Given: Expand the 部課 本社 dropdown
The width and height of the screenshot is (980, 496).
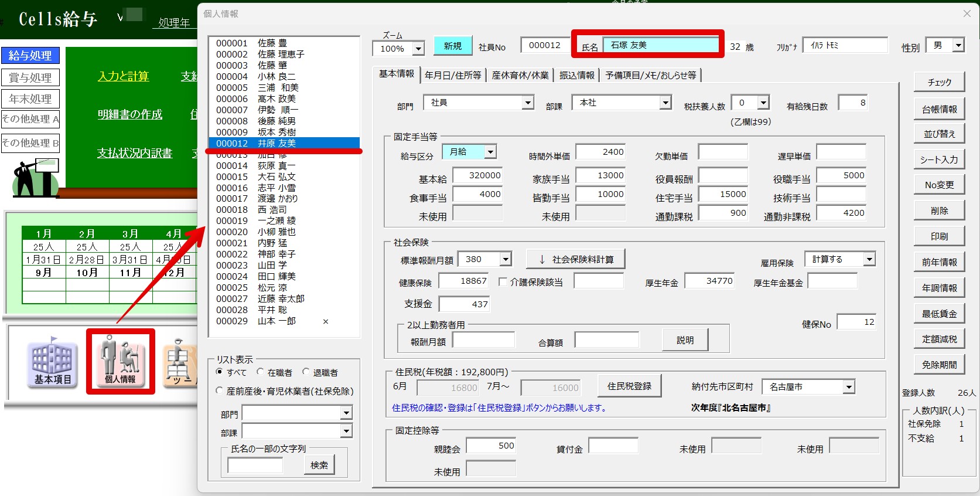Looking at the screenshot, I should (x=665, y=103).
